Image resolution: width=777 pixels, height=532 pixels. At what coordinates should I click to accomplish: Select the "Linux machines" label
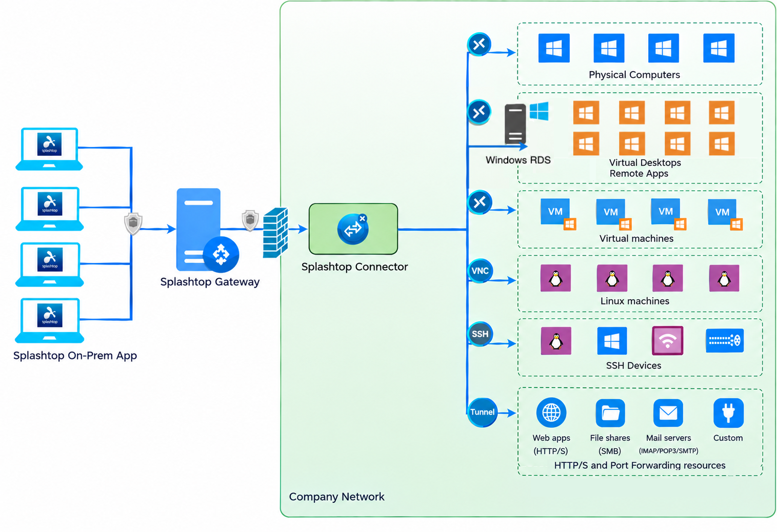tap(635, 301)
